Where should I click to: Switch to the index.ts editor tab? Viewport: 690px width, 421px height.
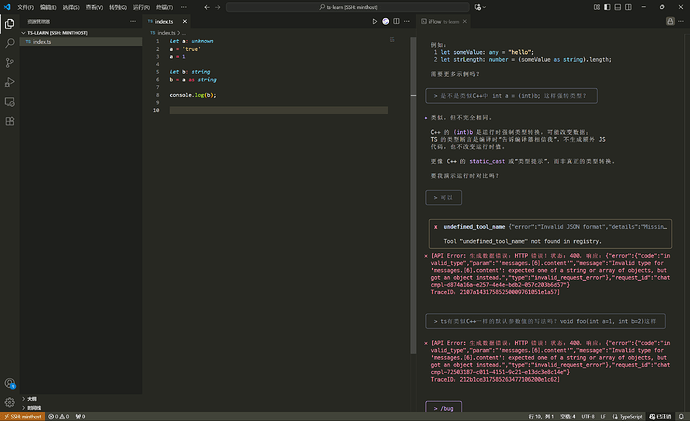(x=164, y=21)
